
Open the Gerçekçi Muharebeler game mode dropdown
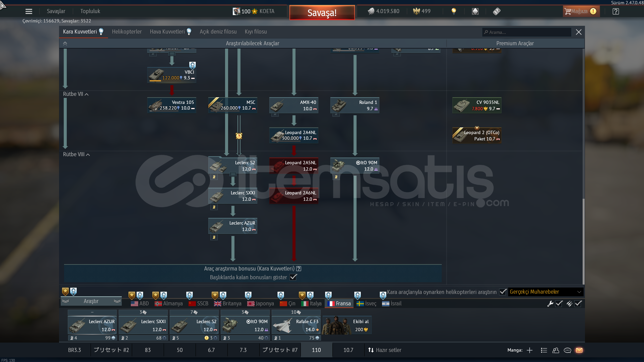546,292
